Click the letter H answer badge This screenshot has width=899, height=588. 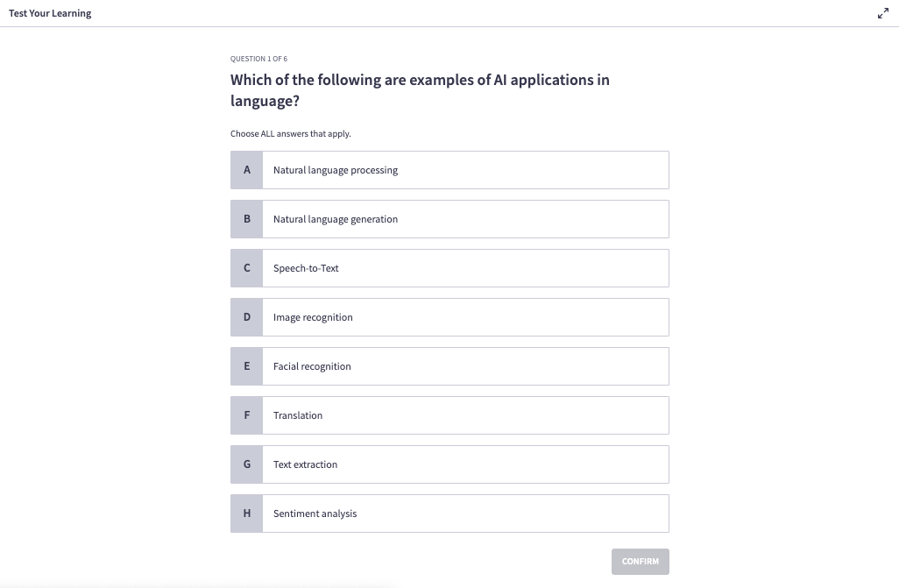tap(246, 514)
